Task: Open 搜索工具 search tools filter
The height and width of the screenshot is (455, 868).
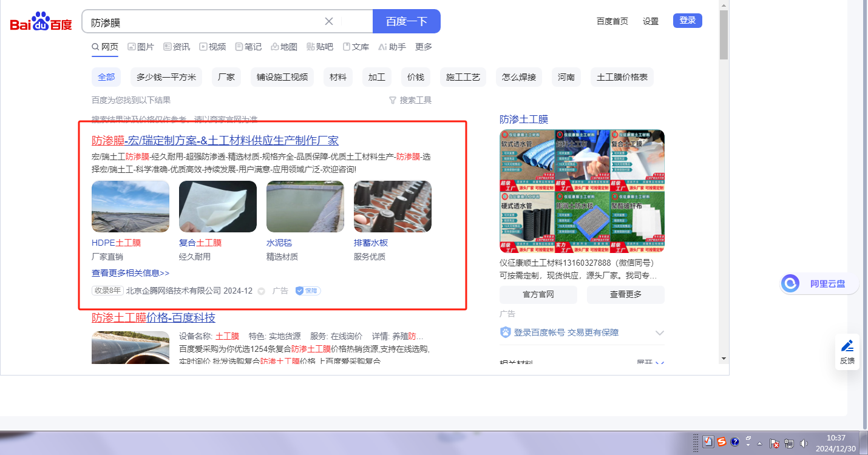Action: pos(410,100)
